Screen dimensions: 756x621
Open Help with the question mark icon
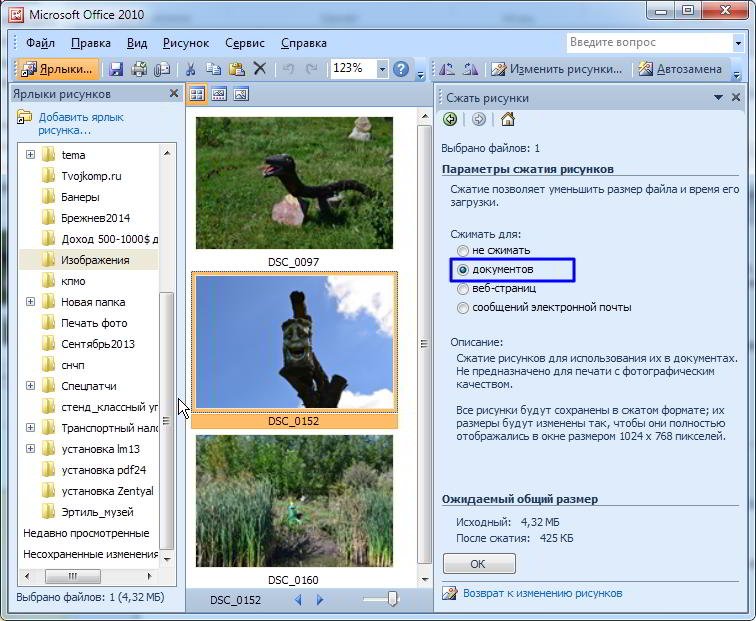pos(401,69)
